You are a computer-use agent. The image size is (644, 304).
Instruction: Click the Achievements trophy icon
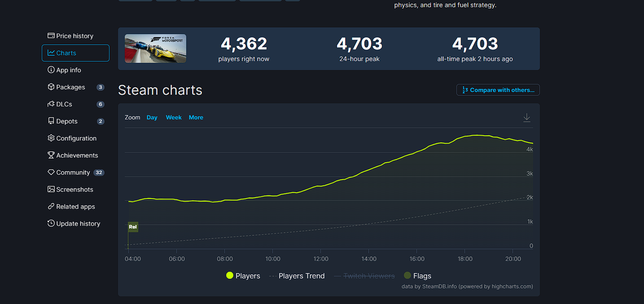click(x=51, y=155)
